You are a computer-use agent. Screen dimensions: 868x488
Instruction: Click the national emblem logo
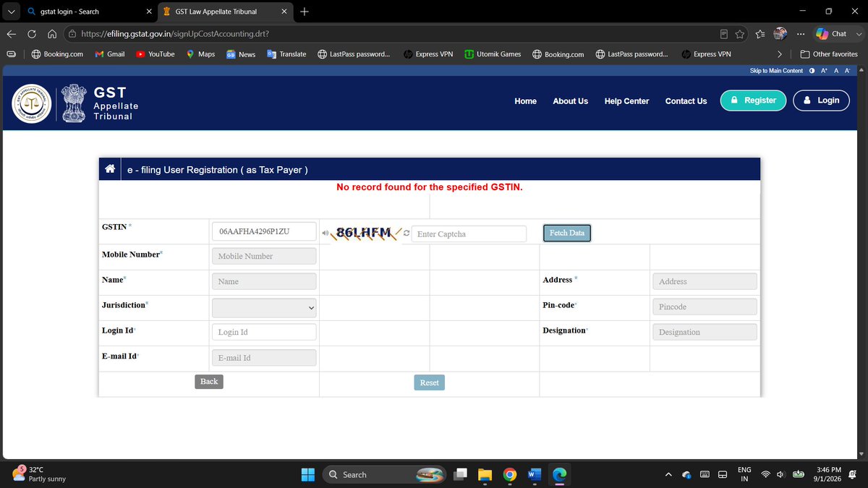72,103
